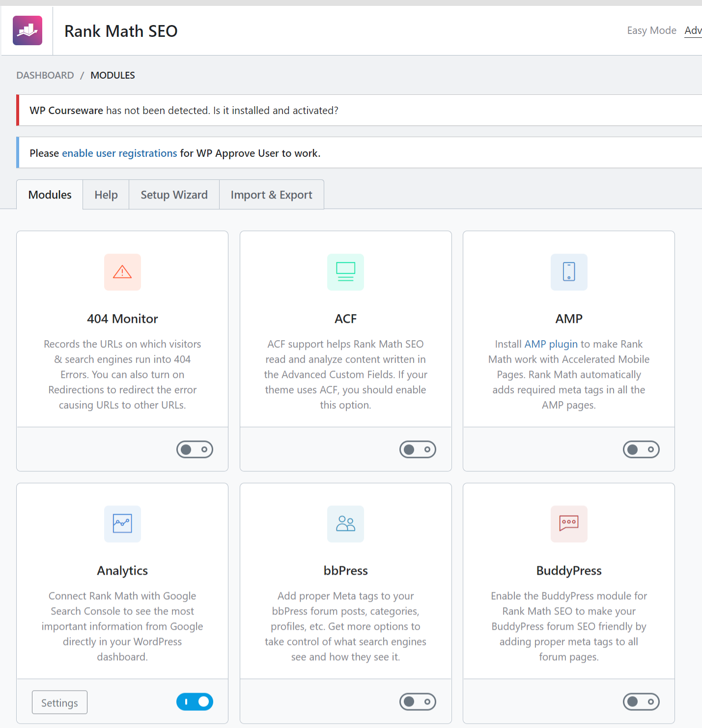Turn on the ACF module switch
The height and width of the screenshot is (728, 702).
[418, 449]
